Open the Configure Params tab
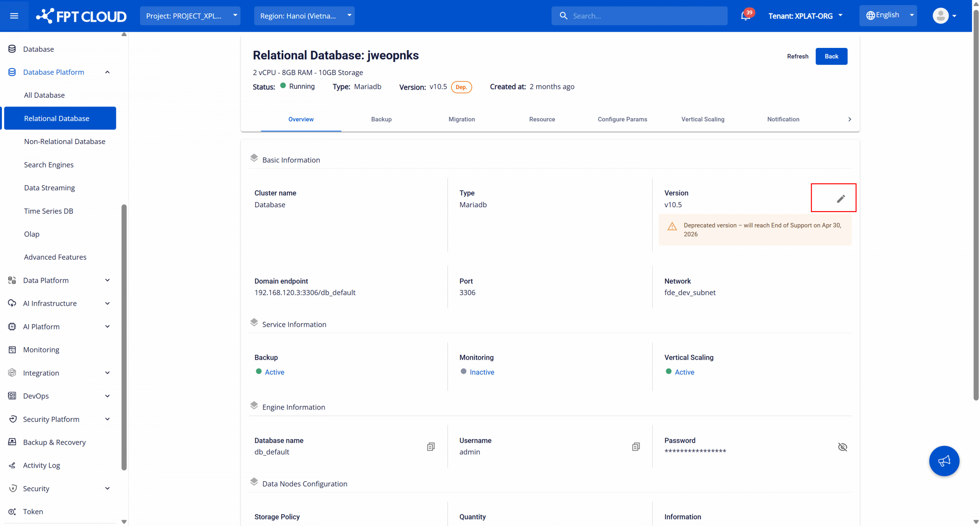Screen dimensions: 980x526 tap(622, 119)
